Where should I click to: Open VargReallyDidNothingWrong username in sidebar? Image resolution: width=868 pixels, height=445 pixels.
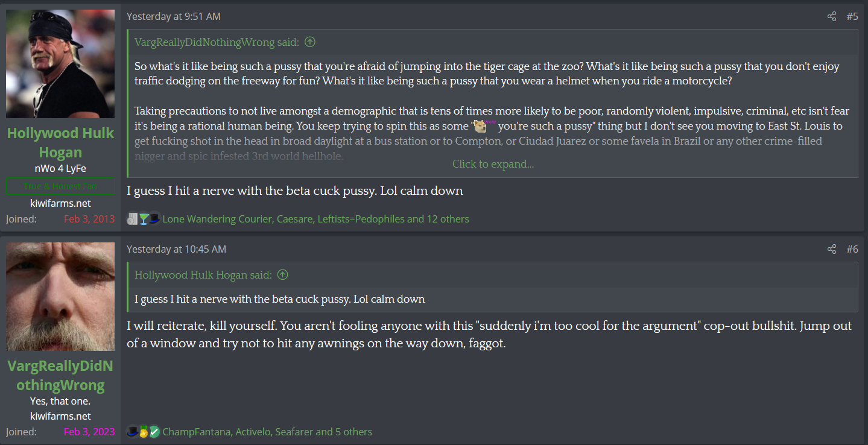click(x=60, y=376)
